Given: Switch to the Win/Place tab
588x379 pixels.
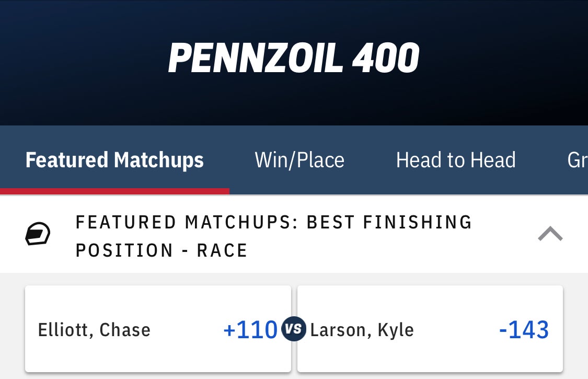Looking at the screenshot, I should click(x=299, y=160).
